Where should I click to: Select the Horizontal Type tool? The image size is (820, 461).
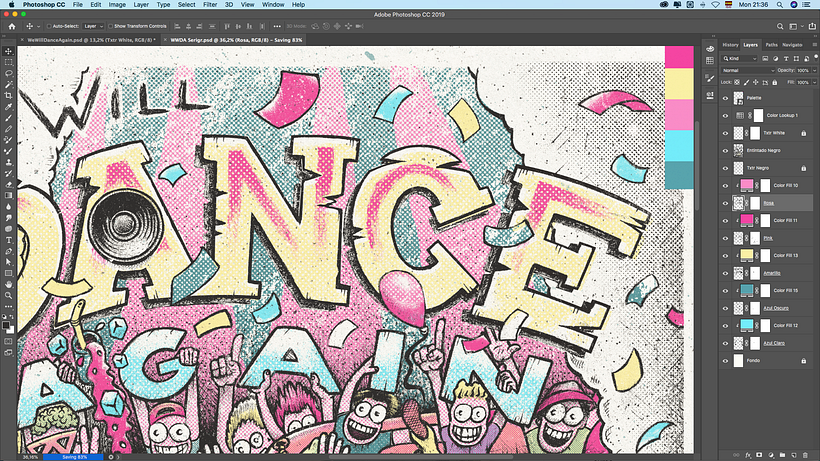point(9,240)
